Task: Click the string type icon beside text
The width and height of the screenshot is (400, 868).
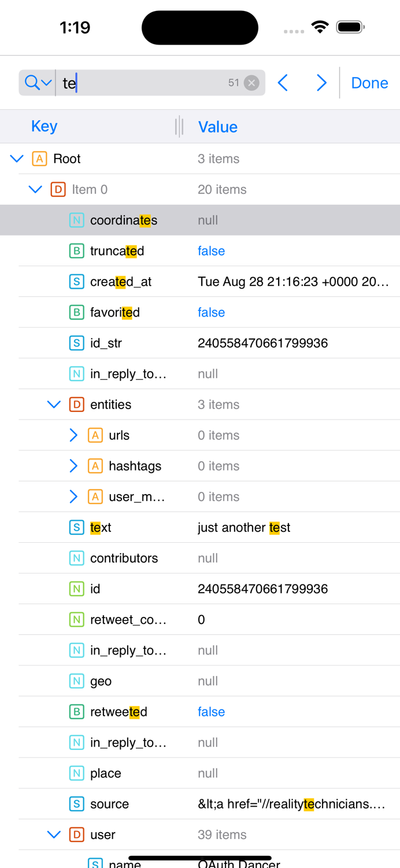Action: pos(76,527)
